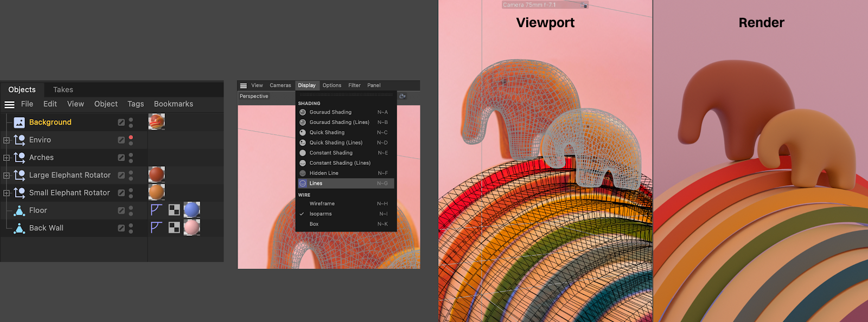Click the Phong tag on Back Wall
868x322 pixels.
coord(156,228)
